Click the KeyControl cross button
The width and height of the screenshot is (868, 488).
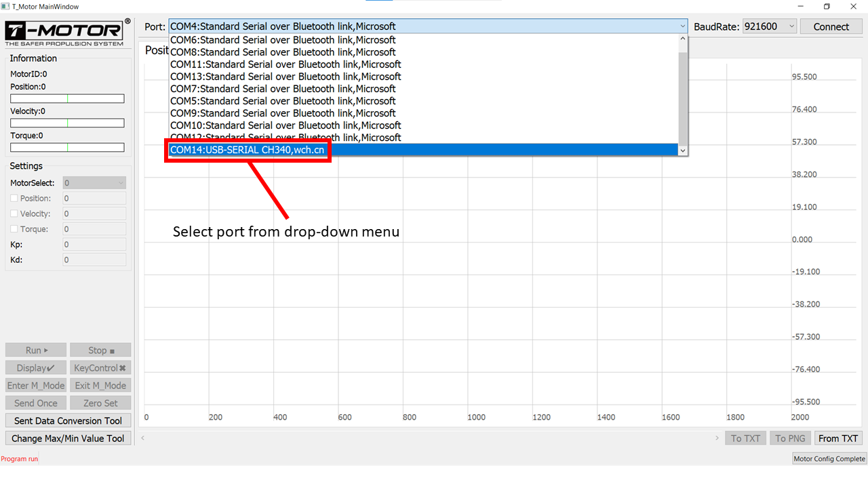point(100,368)
